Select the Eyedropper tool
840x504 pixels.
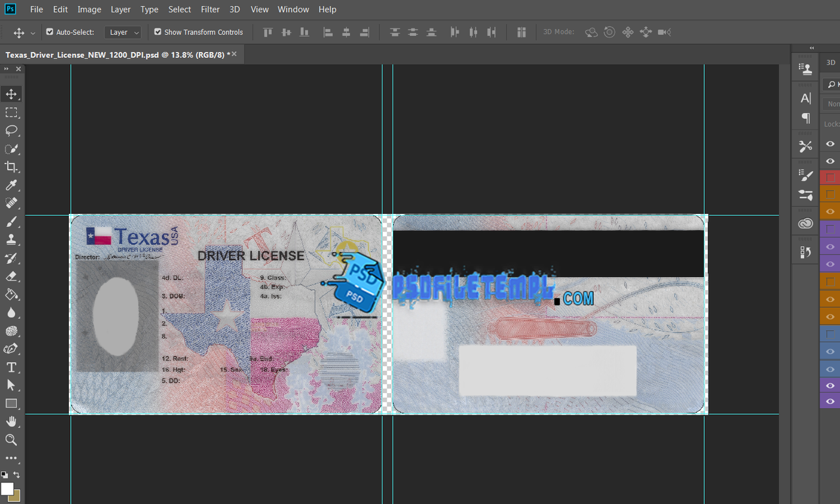11,185
